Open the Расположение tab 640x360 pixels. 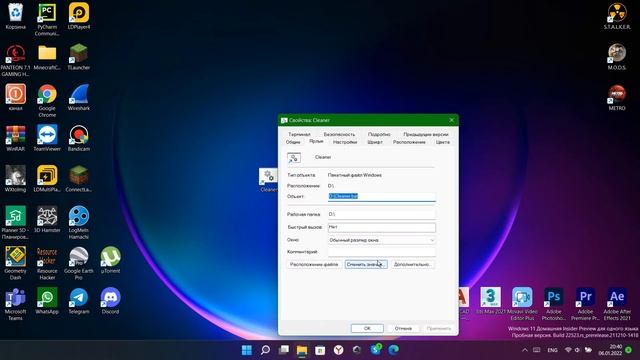(409, 142)
